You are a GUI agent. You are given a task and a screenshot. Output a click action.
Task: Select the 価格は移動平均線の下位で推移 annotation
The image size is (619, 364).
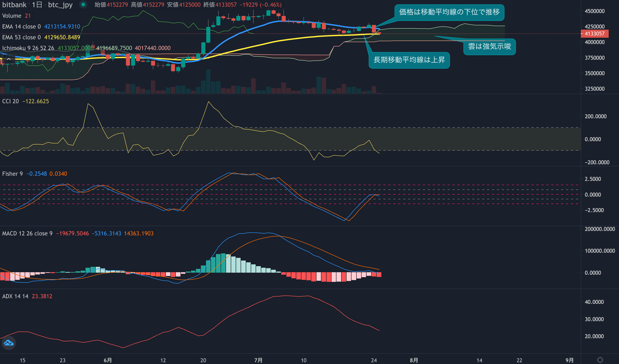click(x=449, y=12)
